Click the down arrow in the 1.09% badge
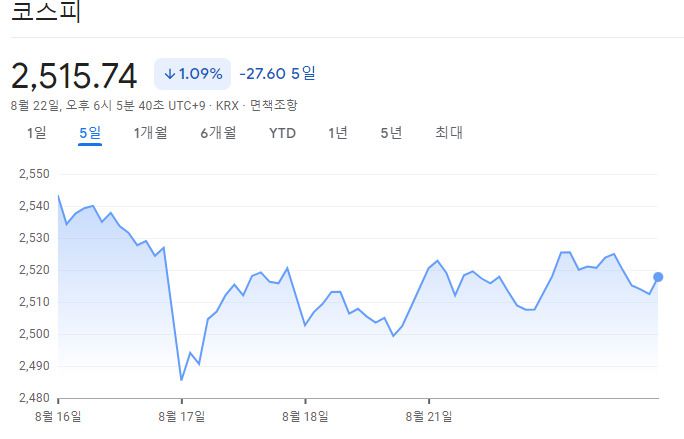 point(170,74)
